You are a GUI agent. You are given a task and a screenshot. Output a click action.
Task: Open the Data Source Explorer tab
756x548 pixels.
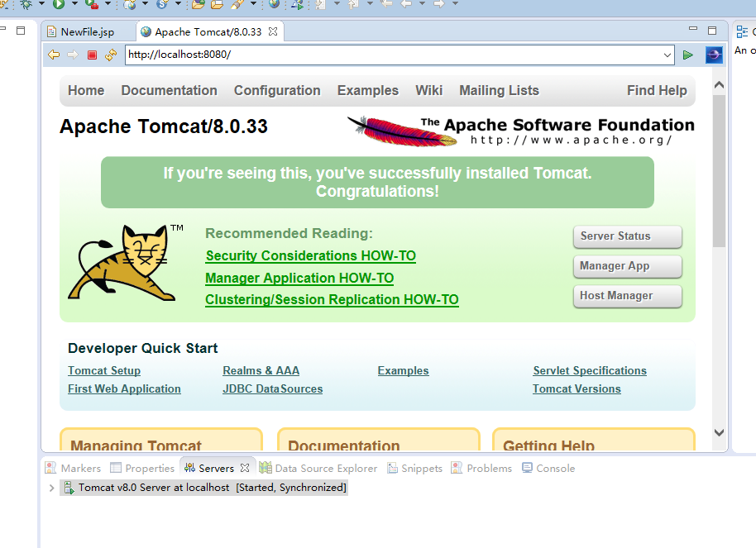[x=320, y=468]
